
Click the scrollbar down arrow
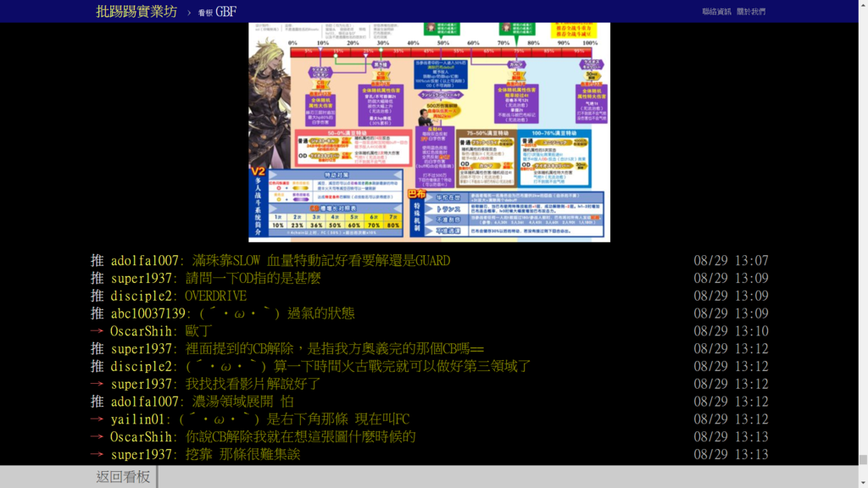click(x=863, y=484)
